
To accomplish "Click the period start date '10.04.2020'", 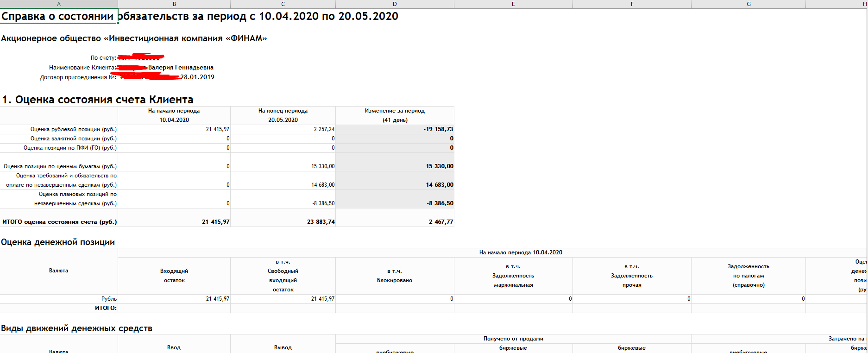I will click(x=174, y=120).
